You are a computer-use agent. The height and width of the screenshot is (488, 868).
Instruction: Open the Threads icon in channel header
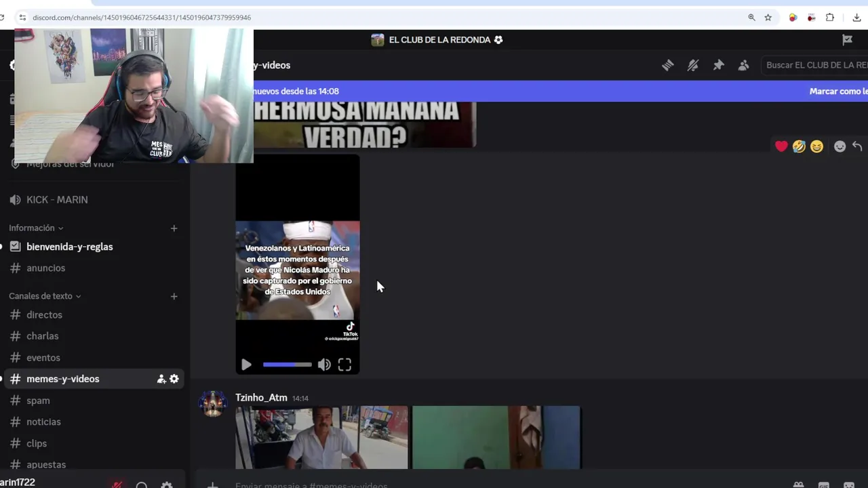668,65
